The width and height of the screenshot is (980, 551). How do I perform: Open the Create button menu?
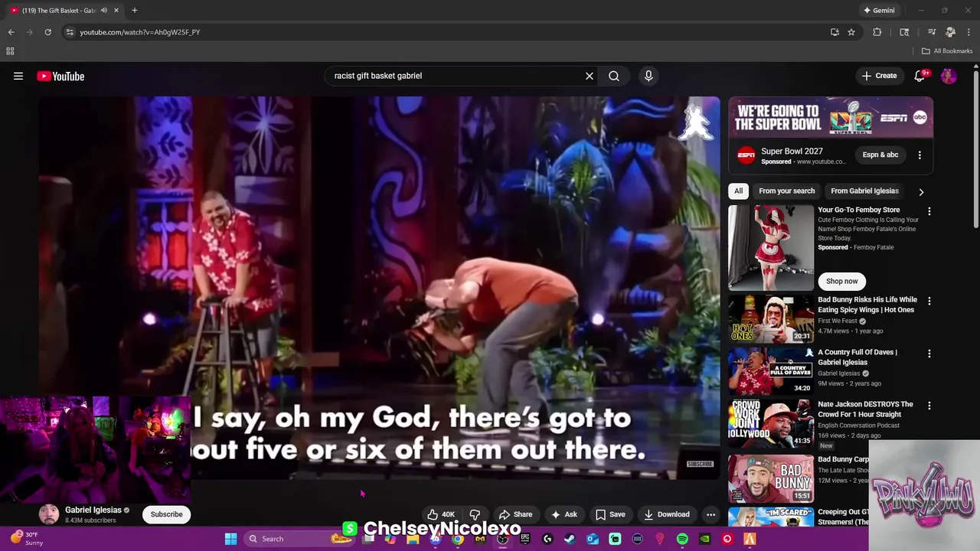pos(879,76)
